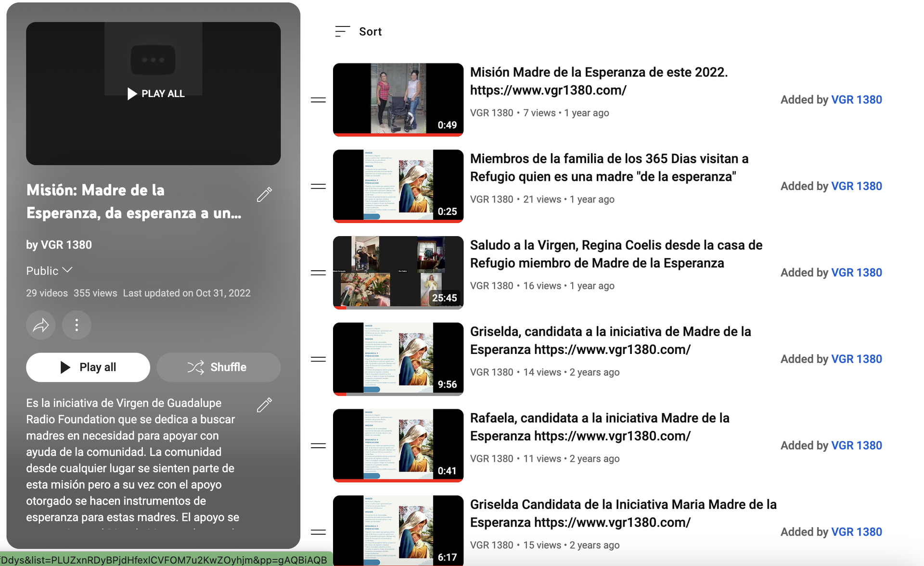Click channel name VGR 1380 under the 7 views video
This screenshot has width=924, height=566.
coord(491,113)
